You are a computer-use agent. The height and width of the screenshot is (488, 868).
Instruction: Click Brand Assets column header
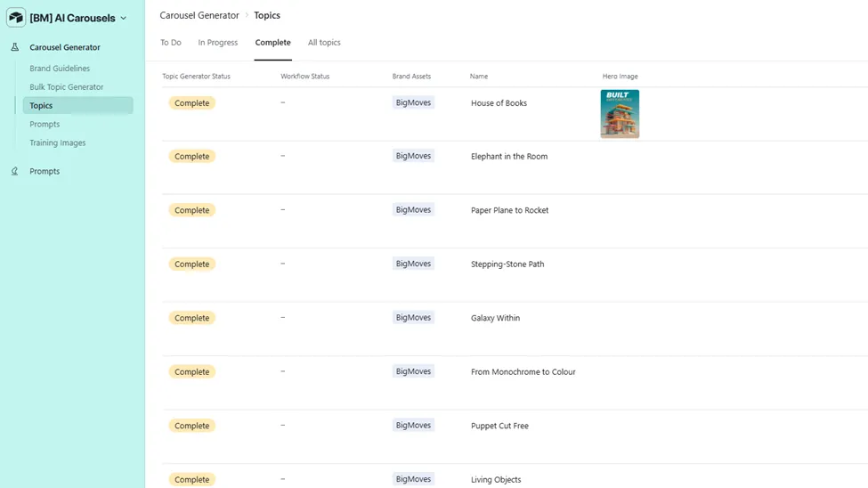click(x=411, y=77)
